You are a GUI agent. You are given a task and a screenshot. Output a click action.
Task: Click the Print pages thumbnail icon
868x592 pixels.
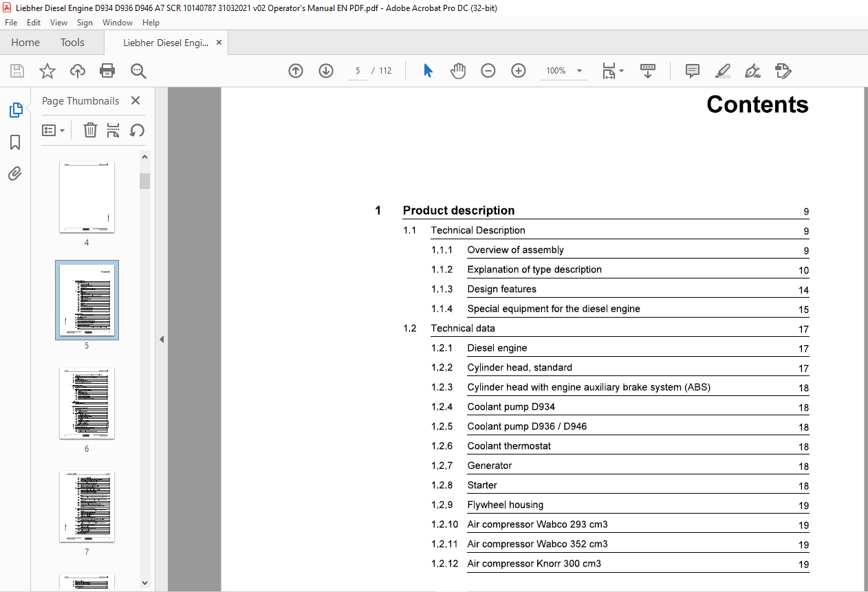tap(113, 131)
